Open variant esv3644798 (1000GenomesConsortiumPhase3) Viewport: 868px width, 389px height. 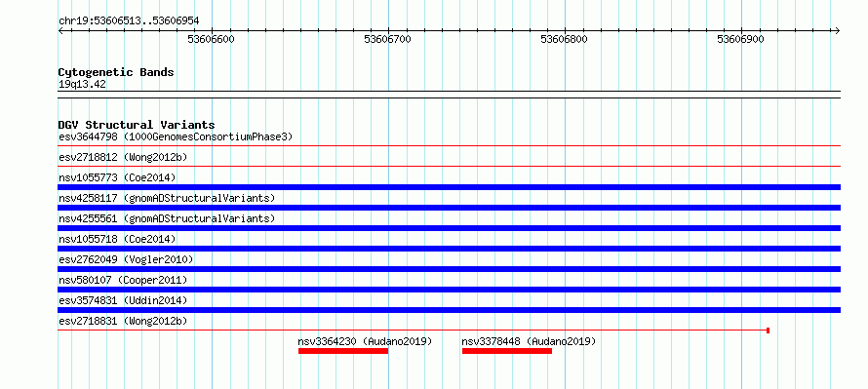[176, 136]
